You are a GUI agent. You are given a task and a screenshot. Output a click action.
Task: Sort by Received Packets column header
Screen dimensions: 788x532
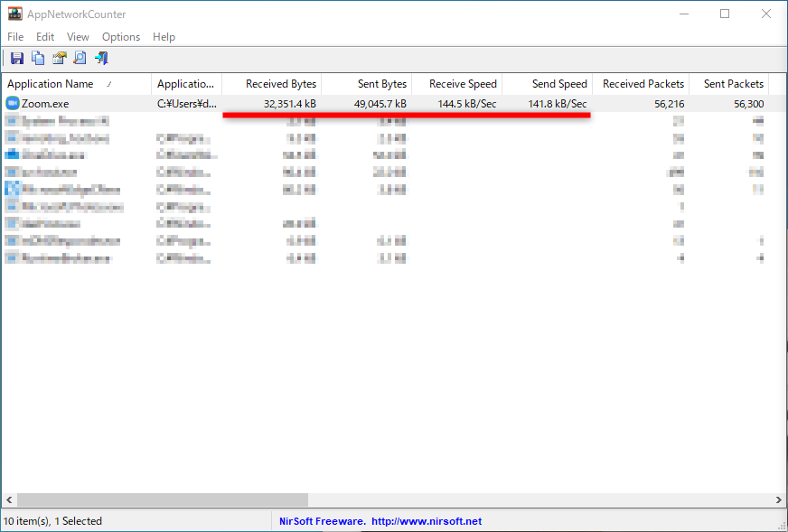coord(641,84)
